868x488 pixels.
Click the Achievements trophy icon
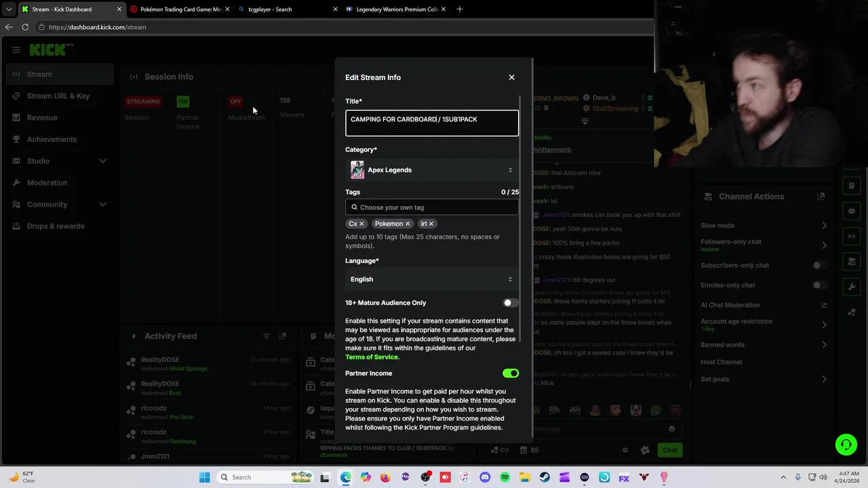pyautogui.click(x=16, y=140)
